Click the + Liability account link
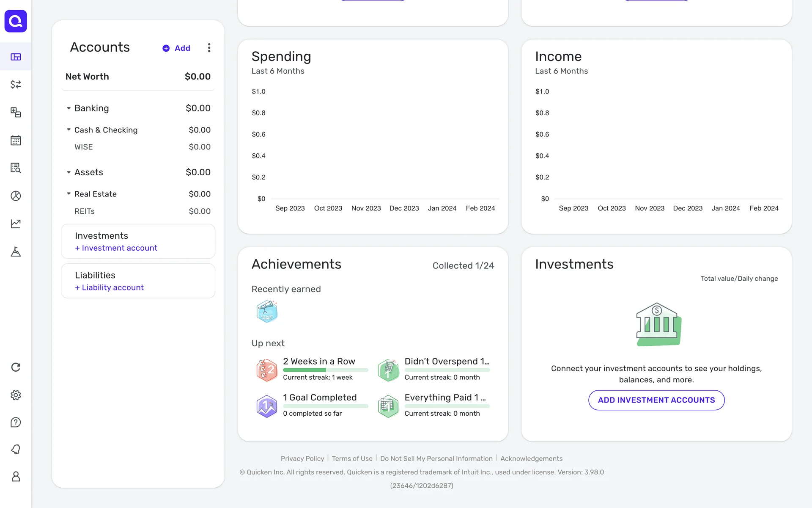Image resolution: width=812 pixels, height=508 pixels. [110, 287]
